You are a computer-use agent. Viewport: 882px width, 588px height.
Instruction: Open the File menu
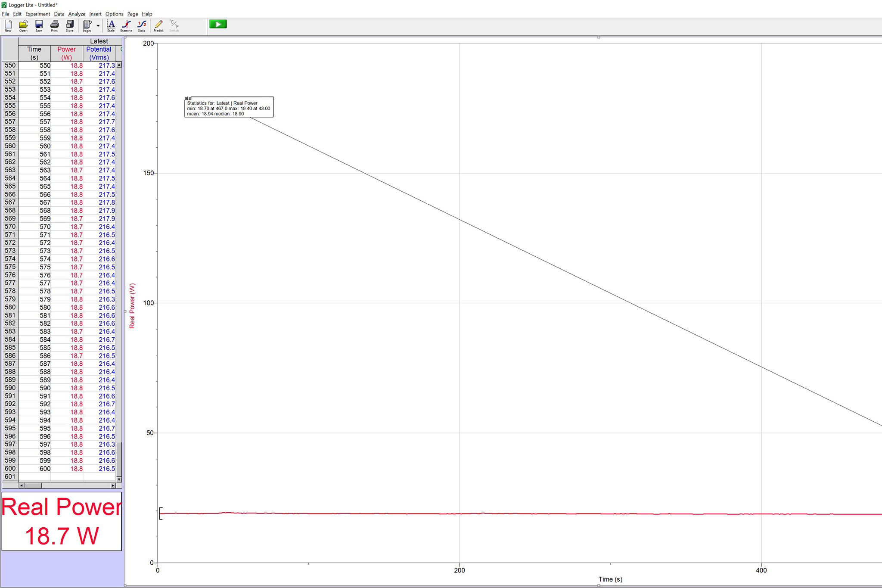coord(6,14)
